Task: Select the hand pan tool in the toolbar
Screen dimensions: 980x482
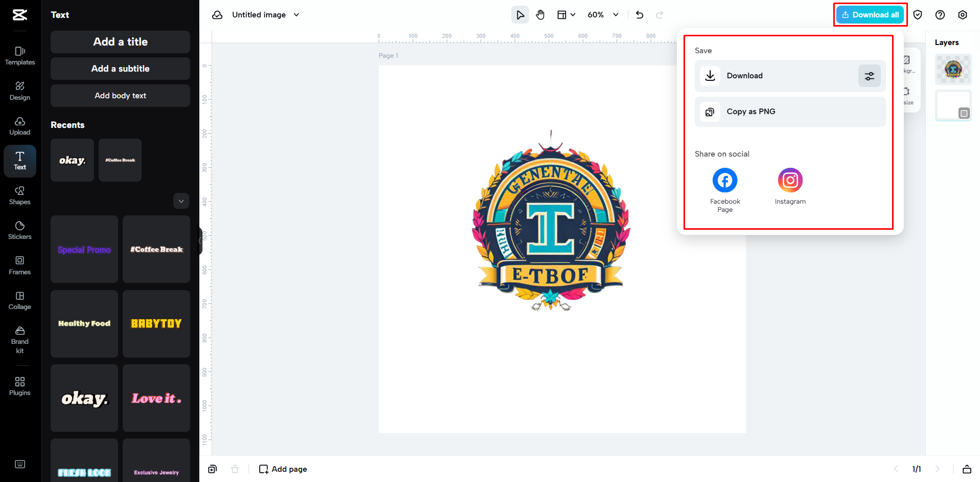Action: pos(540,14)
